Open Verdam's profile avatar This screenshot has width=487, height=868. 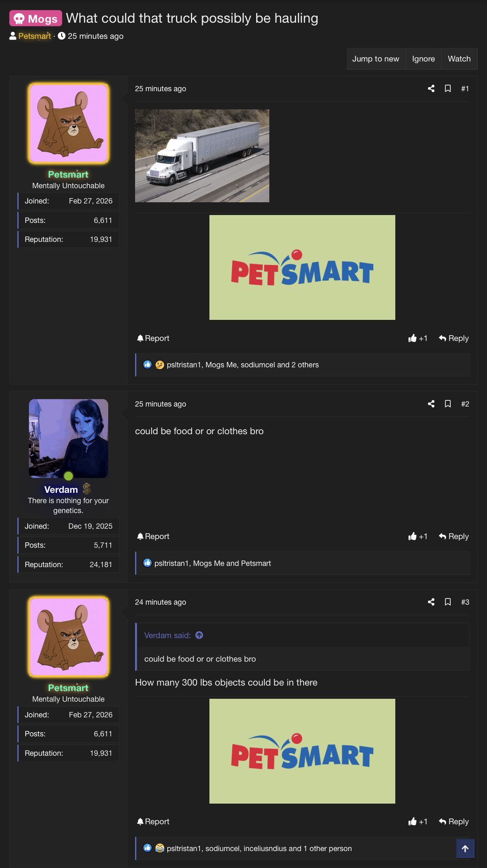pos(69,438)
